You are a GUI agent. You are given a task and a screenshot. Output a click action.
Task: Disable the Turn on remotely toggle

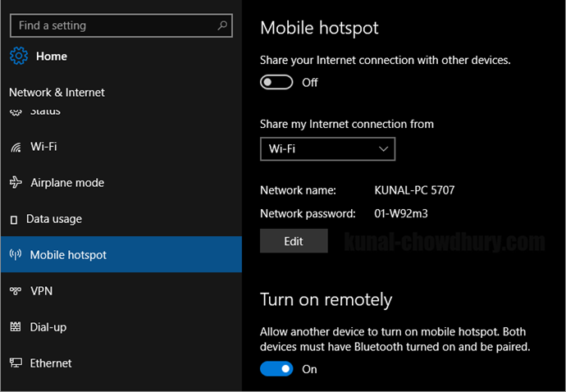click(x=276, y=368)
